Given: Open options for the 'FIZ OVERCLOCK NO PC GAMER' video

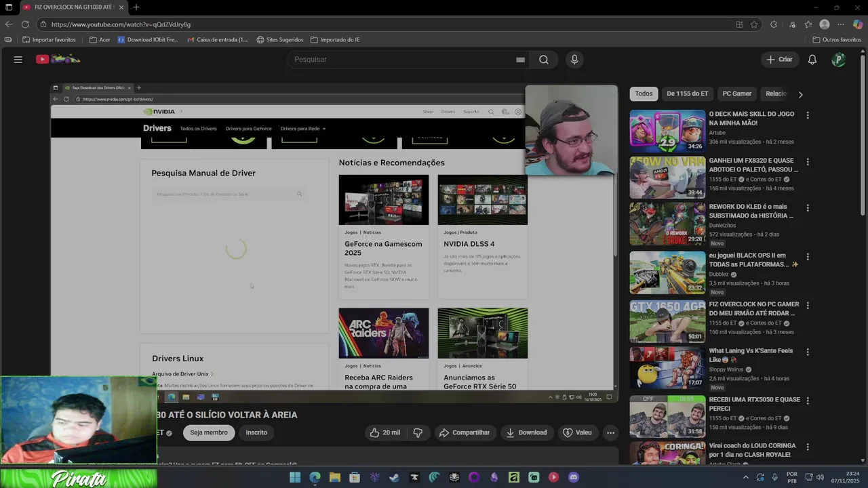Looking at the screenshot, I should coord(808,305).
